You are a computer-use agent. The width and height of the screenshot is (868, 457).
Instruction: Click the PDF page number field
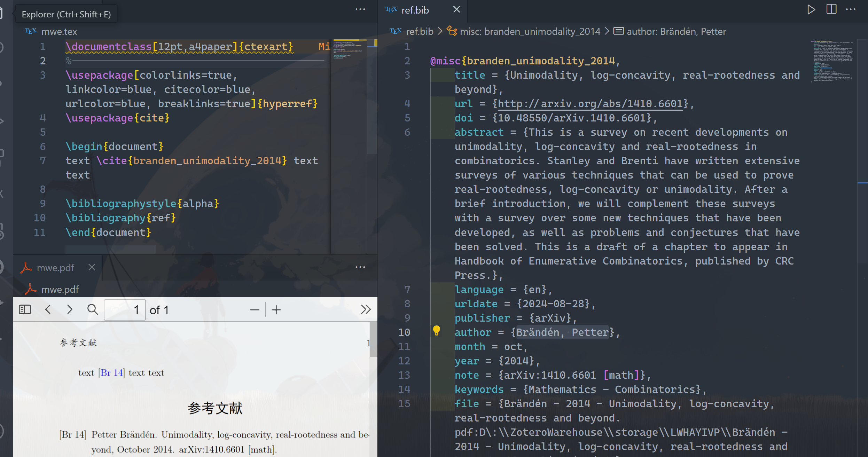click(x=125, y=310)
